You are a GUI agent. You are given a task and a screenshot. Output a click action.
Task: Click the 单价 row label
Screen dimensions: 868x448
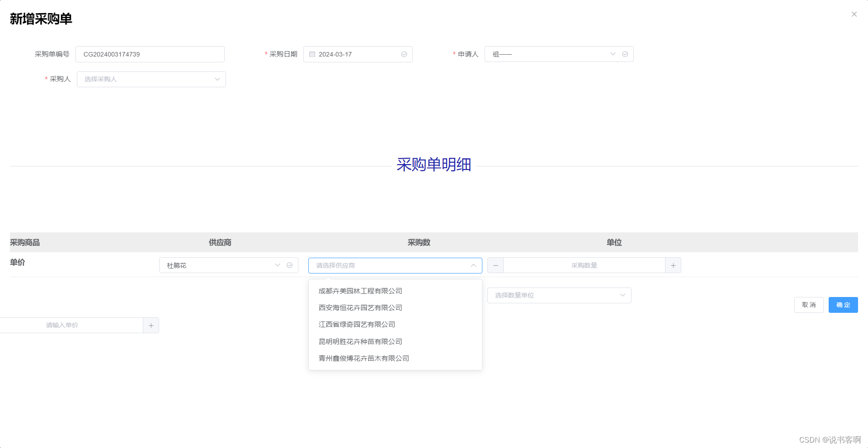[18, 263]
